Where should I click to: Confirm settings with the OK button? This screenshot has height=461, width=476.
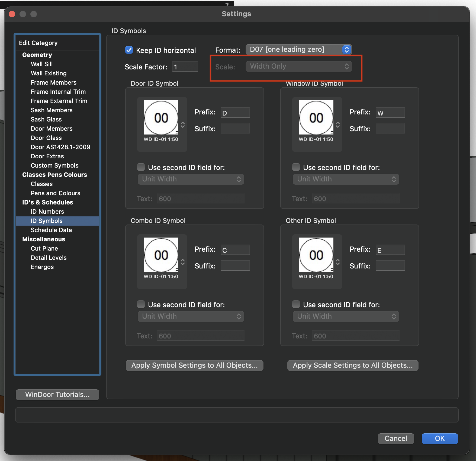click(439, 438)
